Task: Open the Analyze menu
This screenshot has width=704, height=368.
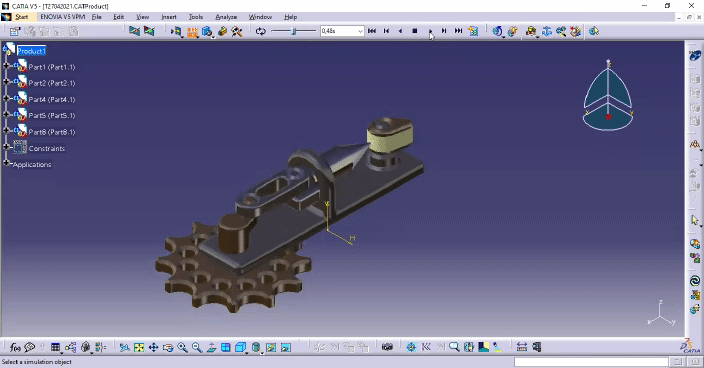Action: tap(226, 17)
